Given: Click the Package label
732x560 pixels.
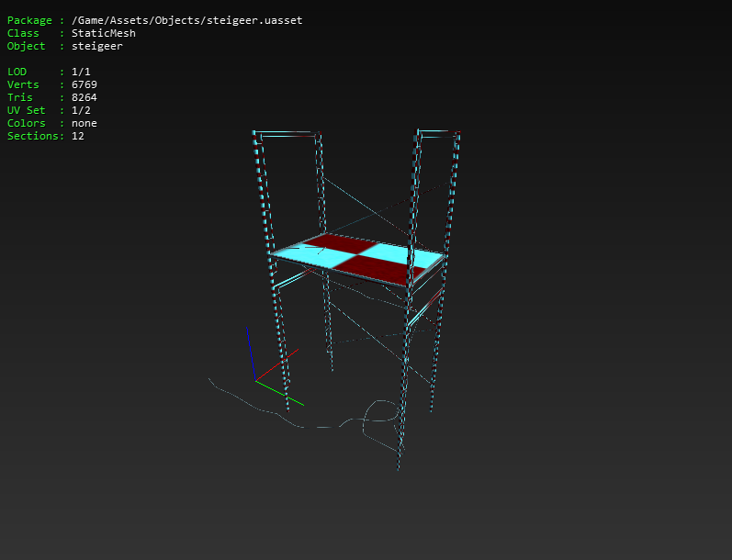Looking at the screenshot, I should pos(29,20).
